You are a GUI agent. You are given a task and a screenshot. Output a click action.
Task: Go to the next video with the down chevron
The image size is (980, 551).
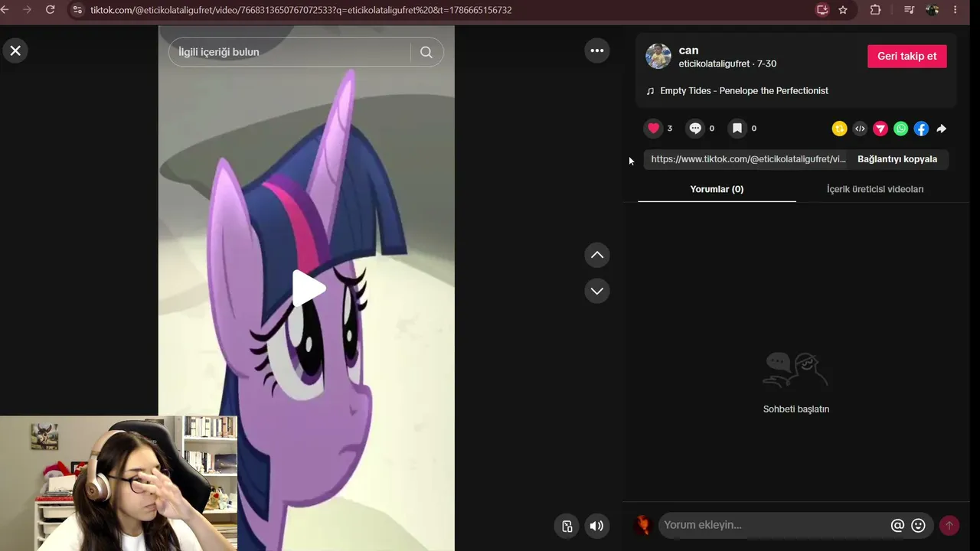(597, 291)
